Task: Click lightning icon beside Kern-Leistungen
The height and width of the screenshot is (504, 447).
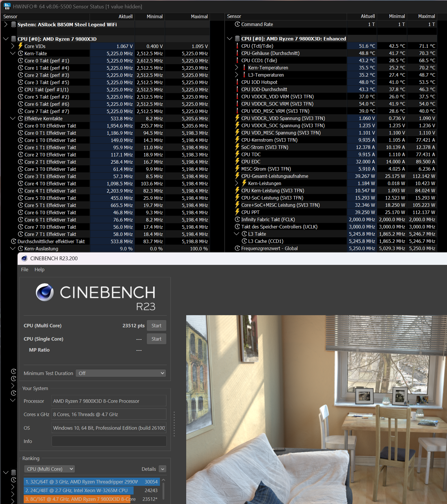Action: pos(244,183)
